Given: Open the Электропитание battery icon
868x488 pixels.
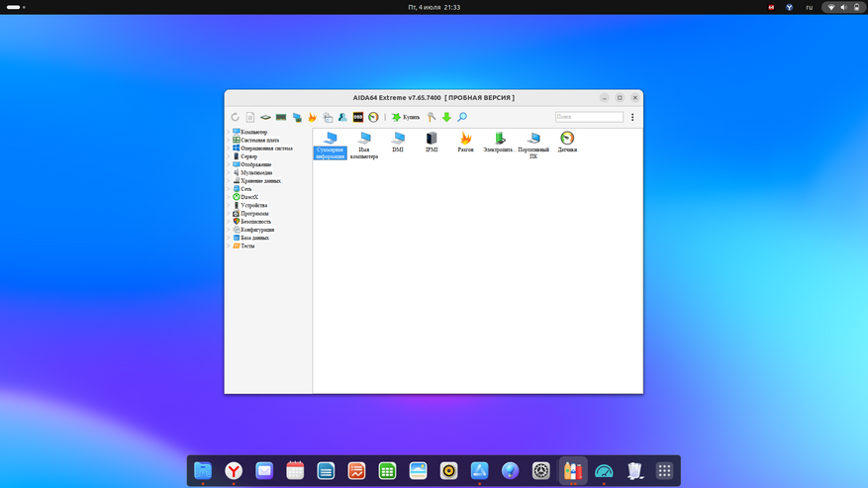Looking at the screenshot, I should [499, 139].
